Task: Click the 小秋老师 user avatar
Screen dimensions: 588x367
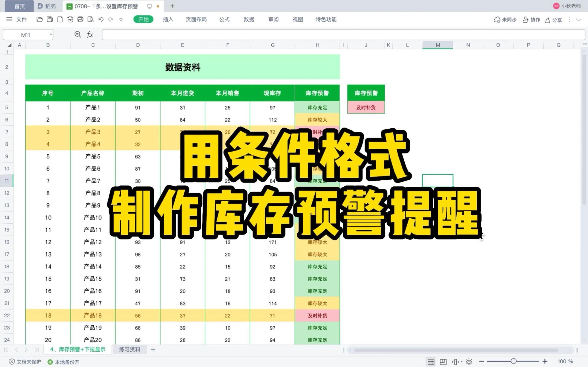Action: 556,6
